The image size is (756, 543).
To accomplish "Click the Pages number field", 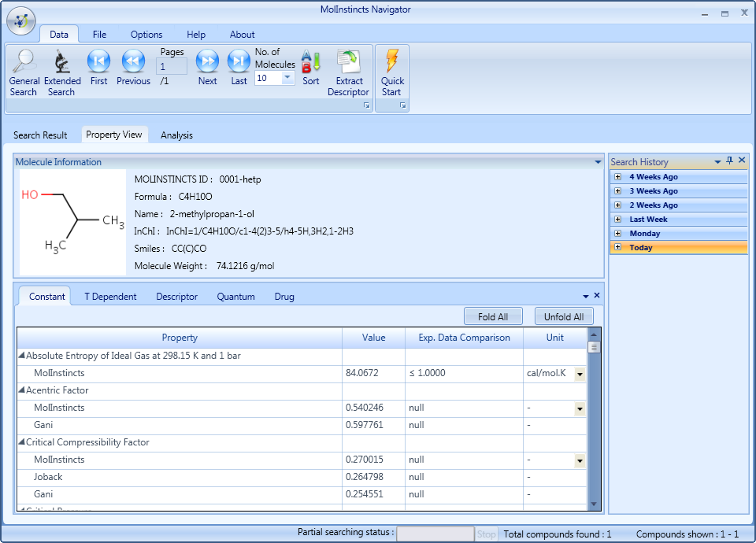I will [x=172, y=66].
